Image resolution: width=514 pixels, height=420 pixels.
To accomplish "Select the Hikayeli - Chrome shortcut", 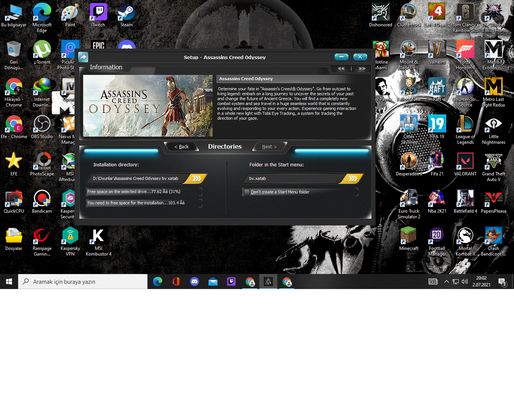I will point(14,93).
